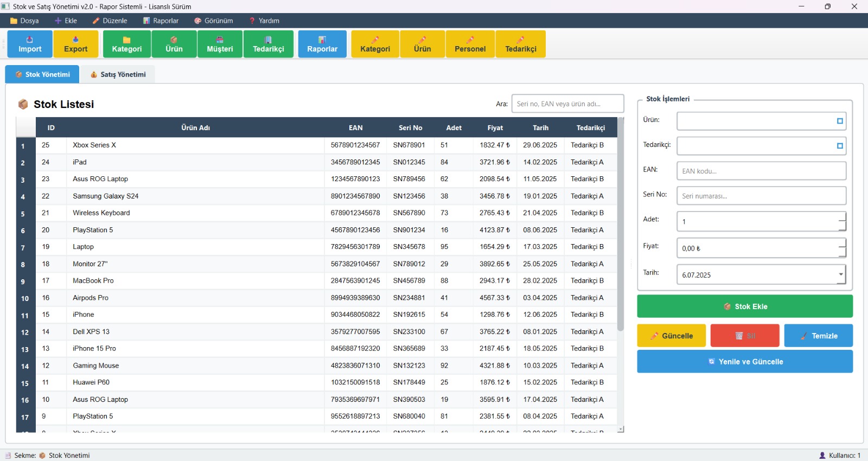Increase the Fiyat value with up arrow

[x=842, y=243]
